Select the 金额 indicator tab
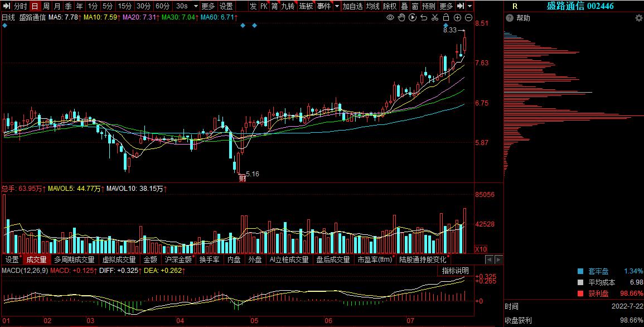644x327 pixels. 151,259
